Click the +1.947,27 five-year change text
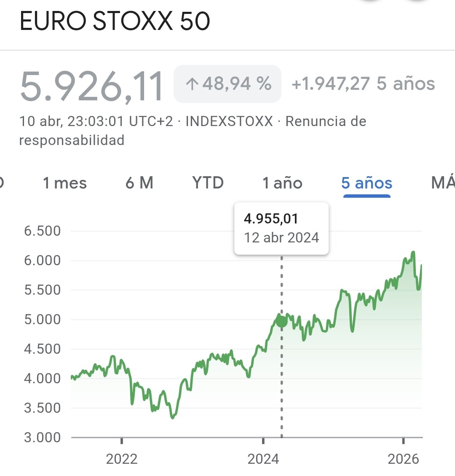The width and height of the screenshot is (455, 476). point(330,84)
